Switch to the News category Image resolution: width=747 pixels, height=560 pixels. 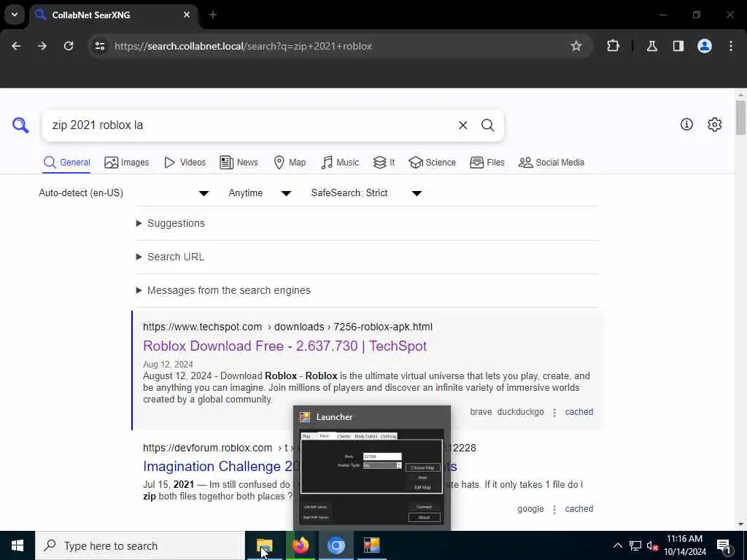click(x=239, y=163)
